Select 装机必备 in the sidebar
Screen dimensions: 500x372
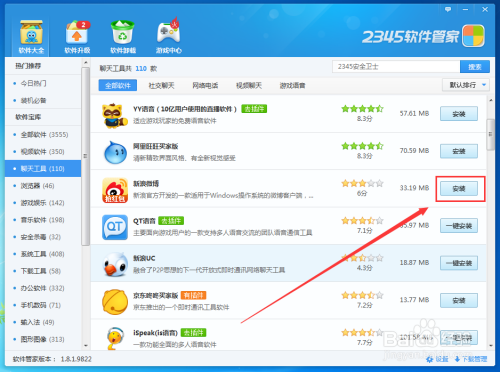pyautogui.click(x=43, y=100)
